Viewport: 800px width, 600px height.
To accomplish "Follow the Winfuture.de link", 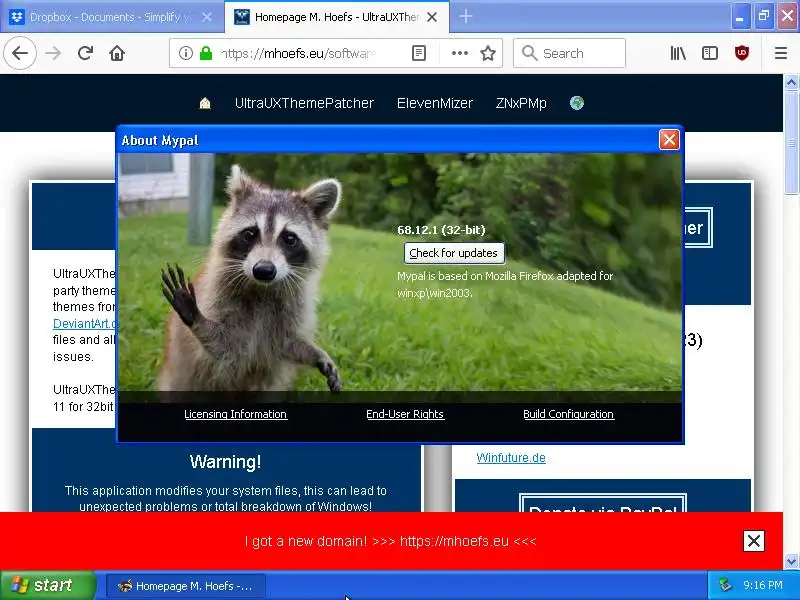I will (511, 458).
